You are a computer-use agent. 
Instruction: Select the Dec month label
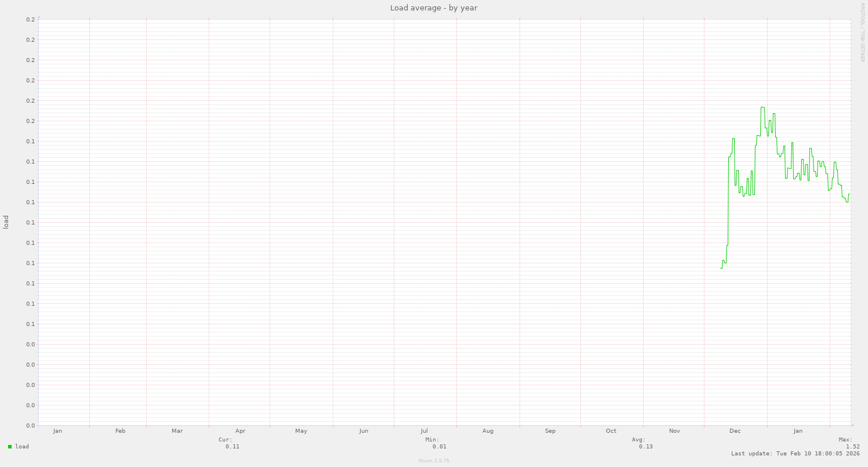[735, 431]
